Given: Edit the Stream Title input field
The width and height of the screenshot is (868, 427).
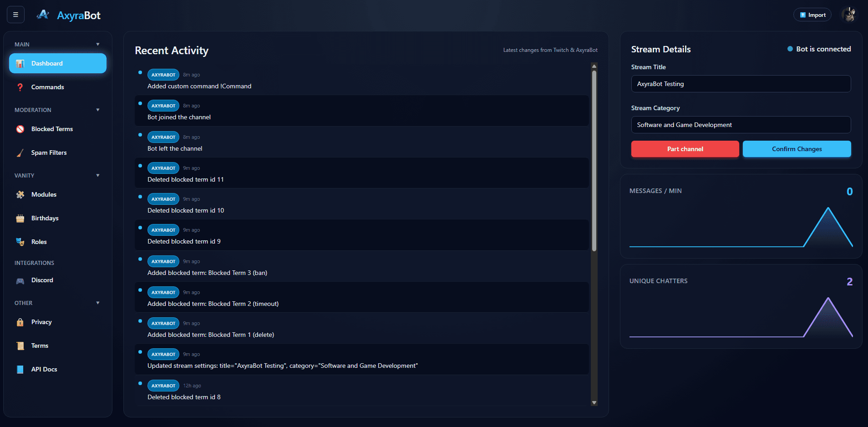Looking at the screenshot, I should point(741,84).
